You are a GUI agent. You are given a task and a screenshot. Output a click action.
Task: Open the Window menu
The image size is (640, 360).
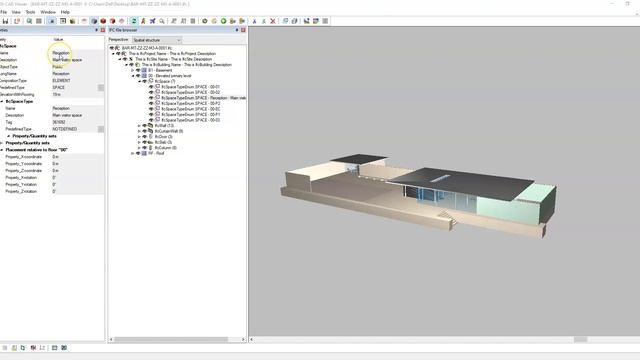(48, 12)
